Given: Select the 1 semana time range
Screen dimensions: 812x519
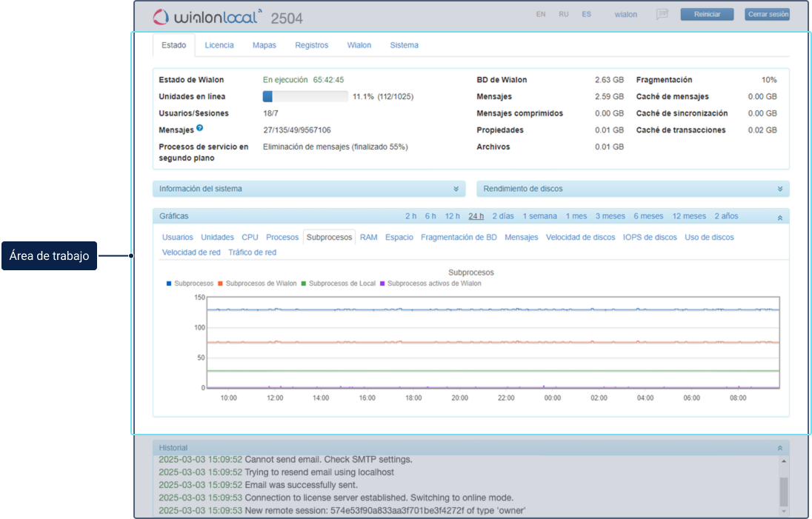Looking at the screenshot, I should coord(539,216).
